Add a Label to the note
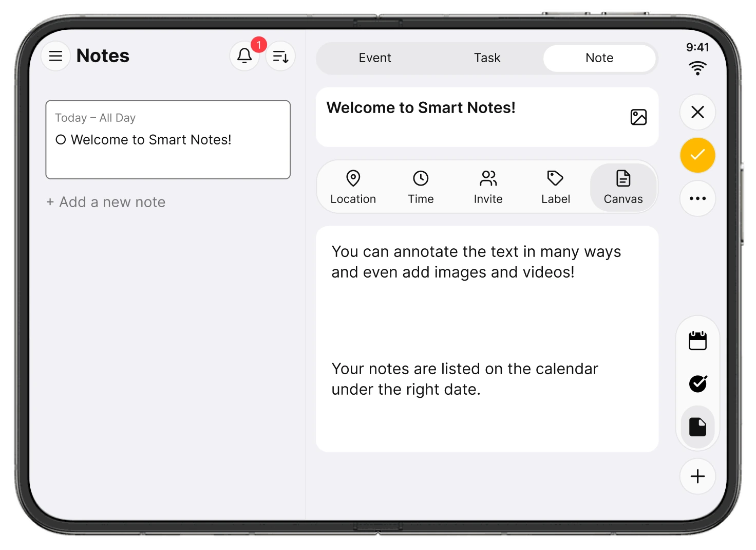This screenshot has width=756, height=550. [556, 187]
